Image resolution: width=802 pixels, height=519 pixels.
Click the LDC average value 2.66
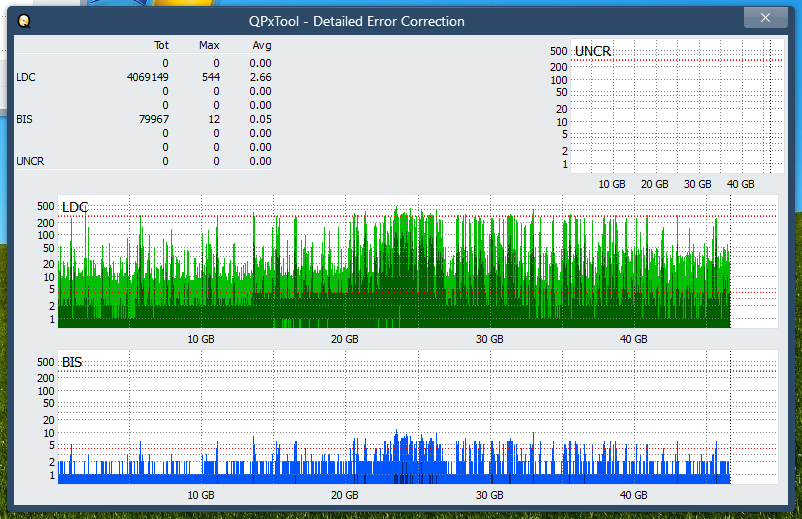click(260, 77)
